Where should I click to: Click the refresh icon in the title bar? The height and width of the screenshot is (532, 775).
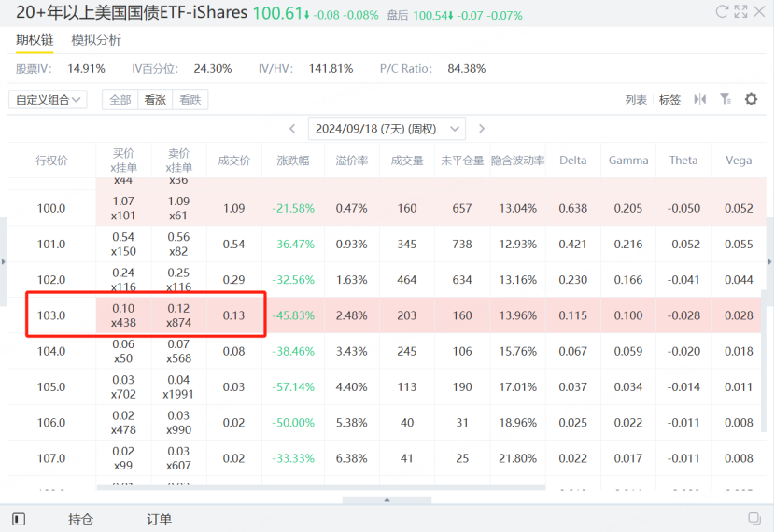coord(722,11)
